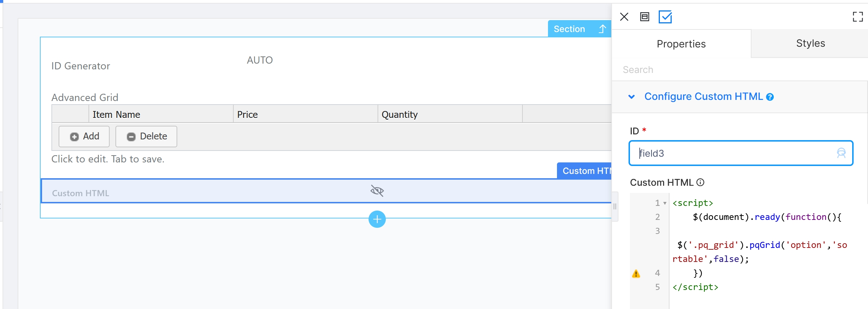Focus the Search properties field
Viewport: 868px width, 309px height.
(740, 70)
